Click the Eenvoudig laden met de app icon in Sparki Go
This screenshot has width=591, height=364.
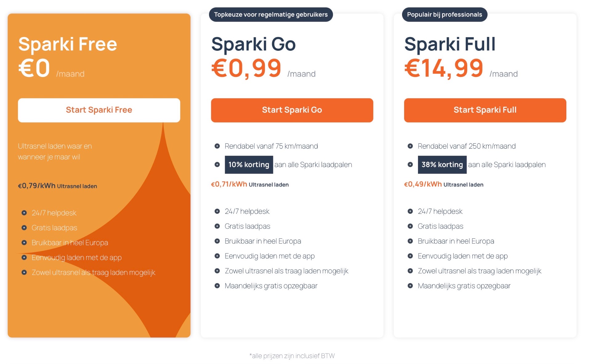217,256
